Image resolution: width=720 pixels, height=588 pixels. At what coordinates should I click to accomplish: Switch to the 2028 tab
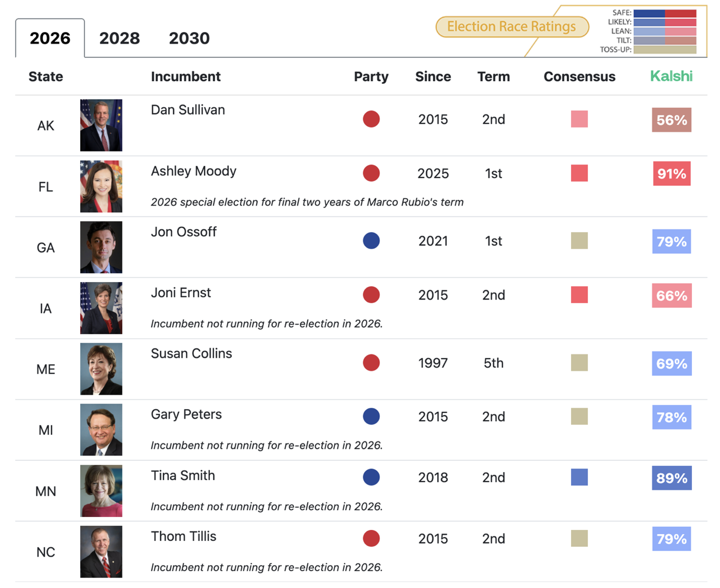tap(119, 38)
